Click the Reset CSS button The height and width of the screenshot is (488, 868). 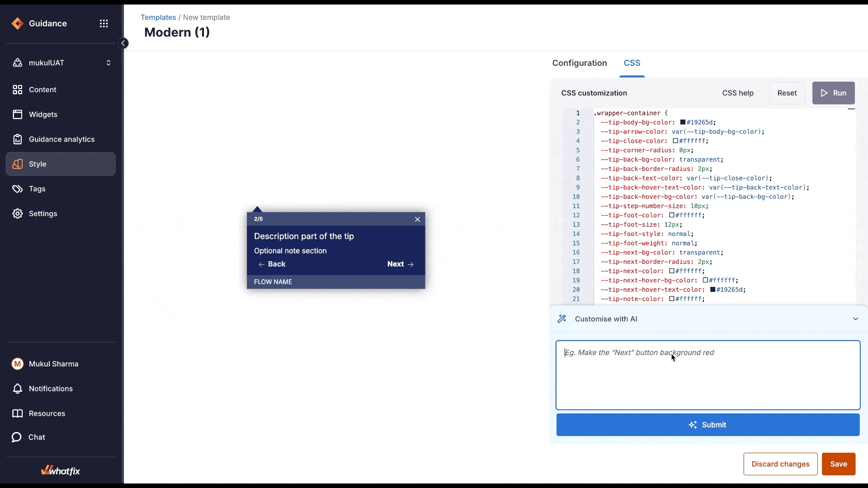pos(787,93)
